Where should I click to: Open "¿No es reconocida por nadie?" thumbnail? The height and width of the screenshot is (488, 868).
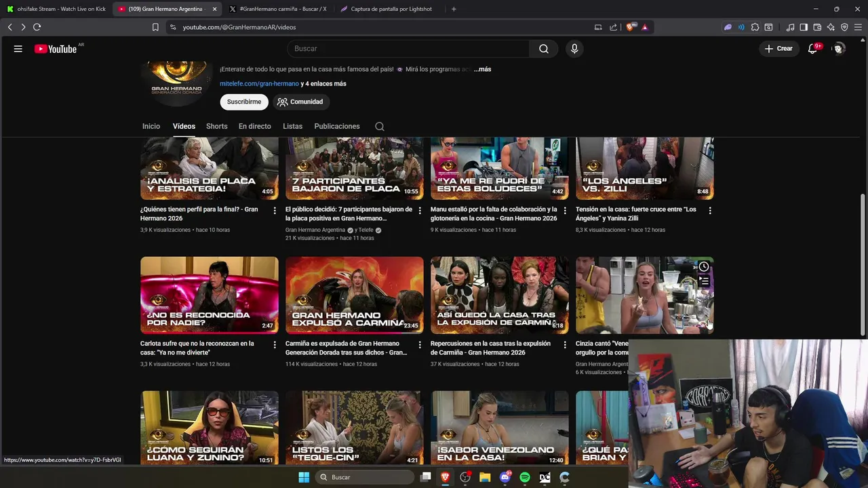pos(210,295)
